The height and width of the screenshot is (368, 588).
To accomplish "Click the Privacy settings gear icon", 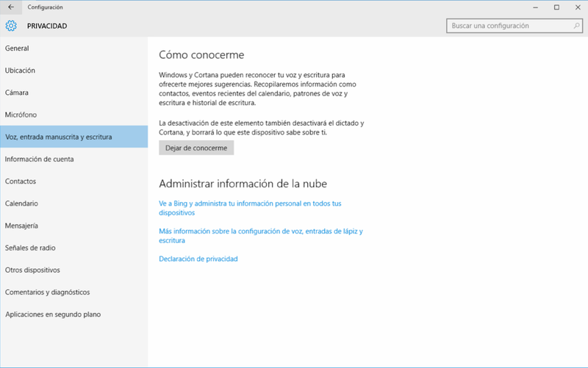I will click(11, 26).
